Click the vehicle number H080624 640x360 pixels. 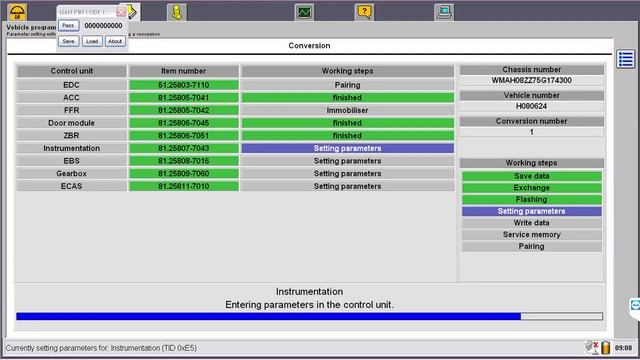click(531, 106)
